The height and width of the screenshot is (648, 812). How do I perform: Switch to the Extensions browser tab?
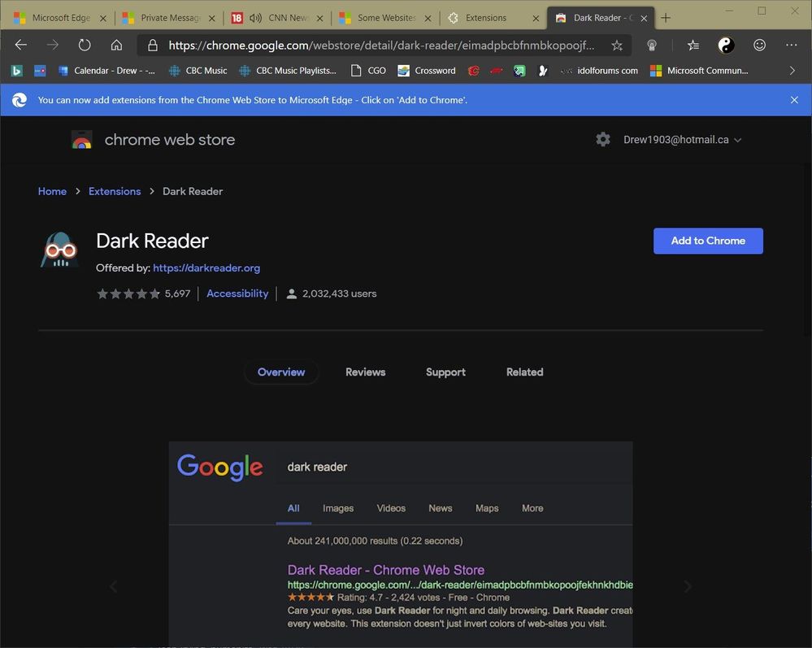pyautogui.click(x=493, y=18)
